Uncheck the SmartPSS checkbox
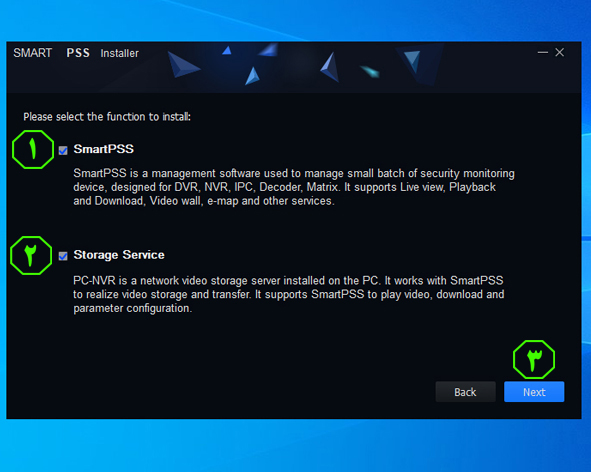Image resolution: width=591 pixels, height=472 pixels. tap(63, 150)
